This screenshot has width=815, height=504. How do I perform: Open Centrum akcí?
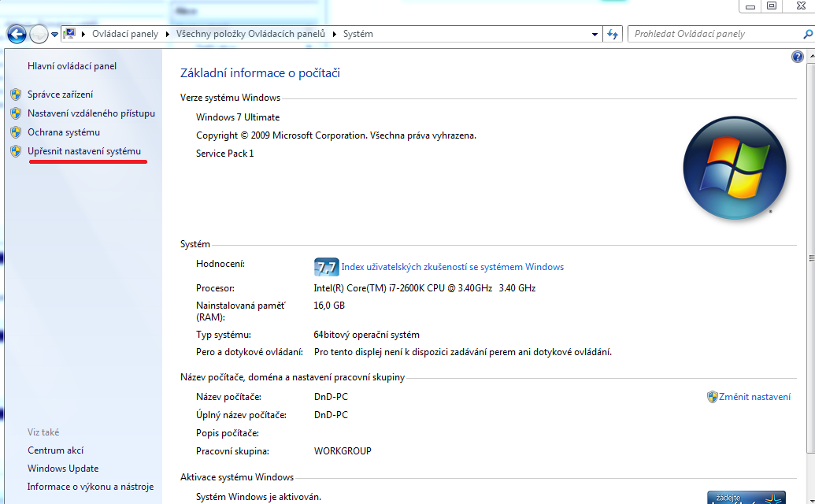(56, 450)
